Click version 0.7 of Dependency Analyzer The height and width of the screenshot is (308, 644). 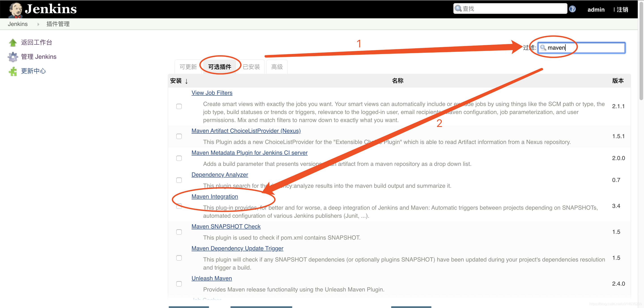[616, 180]
